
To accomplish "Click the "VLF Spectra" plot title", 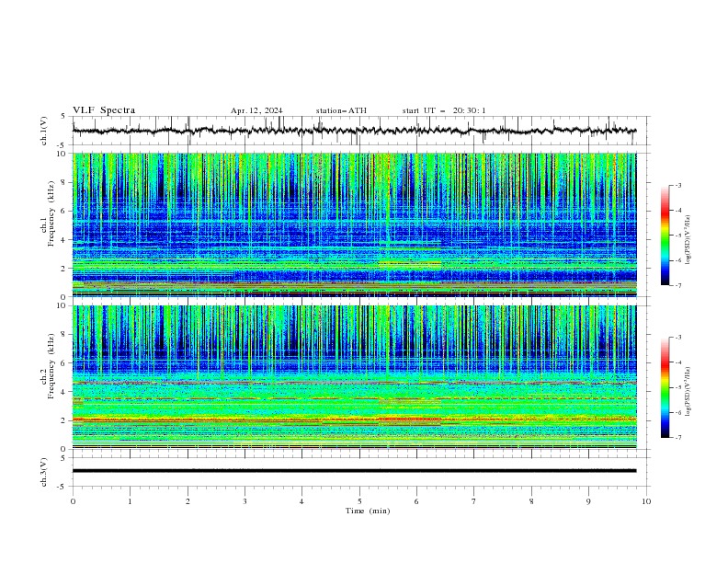I will [x=104, y=110].
